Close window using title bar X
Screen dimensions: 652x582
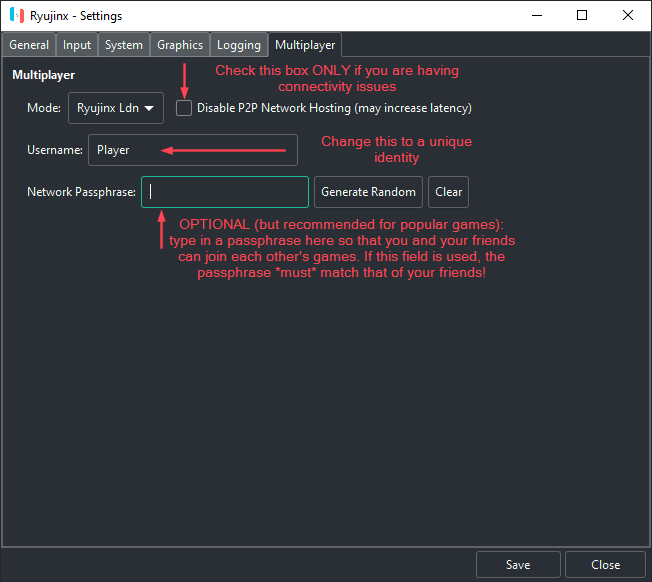click(627, 15)
